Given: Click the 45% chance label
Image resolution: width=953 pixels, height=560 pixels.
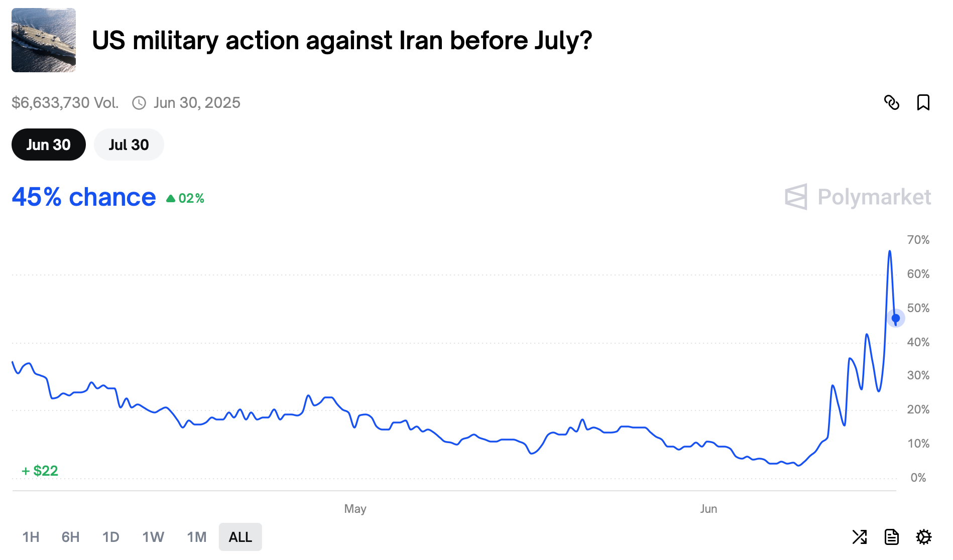Looking at the screenshot, I should pos(83,197).
